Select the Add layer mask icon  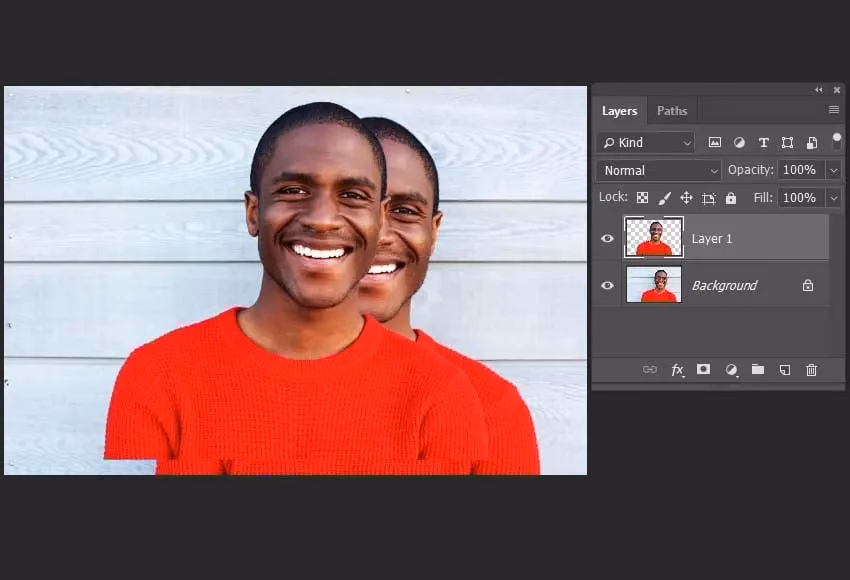[704, 370]
